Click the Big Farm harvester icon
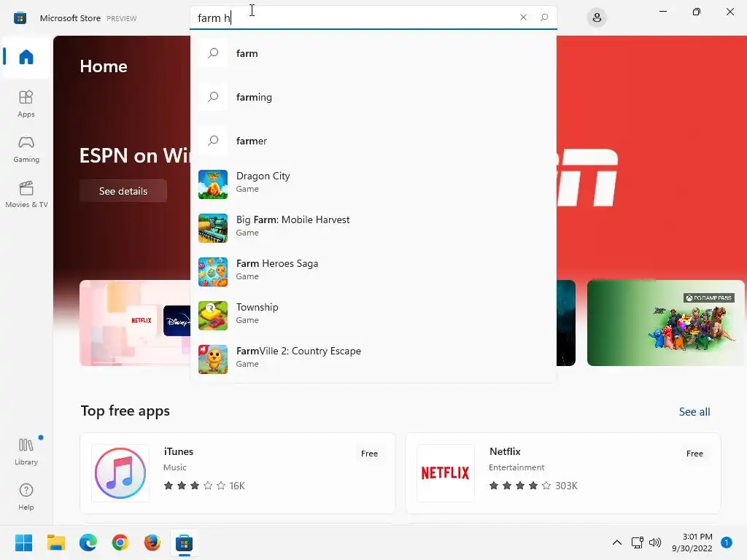747x560 pixels. 213,228
